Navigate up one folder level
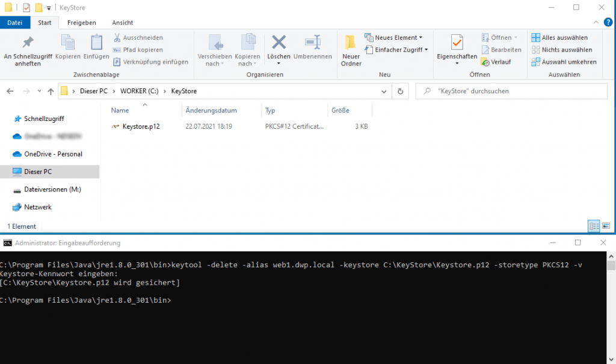Screen dimensions: 616x364 50,91
